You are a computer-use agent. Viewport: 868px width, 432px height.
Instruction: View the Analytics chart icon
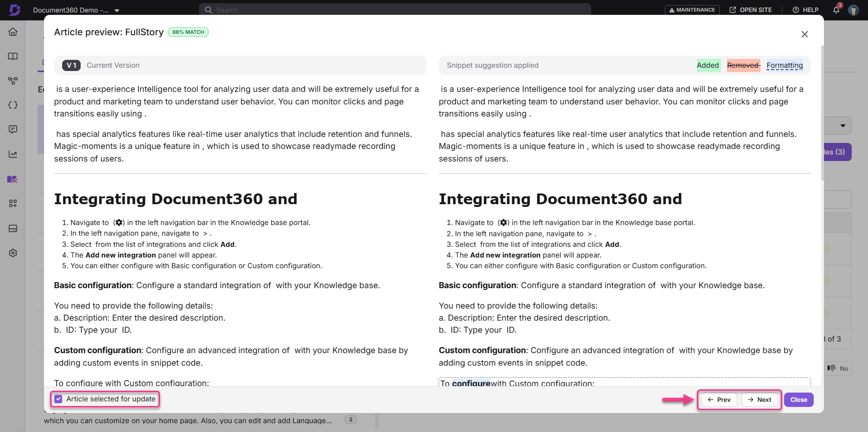[13, 154]
